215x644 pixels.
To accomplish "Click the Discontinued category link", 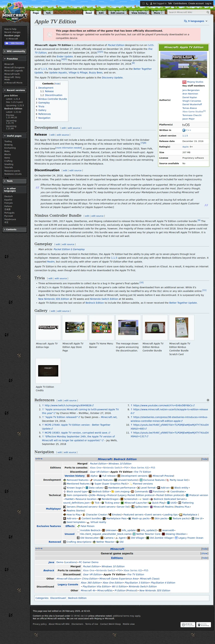I will click(x=58, y=598).
